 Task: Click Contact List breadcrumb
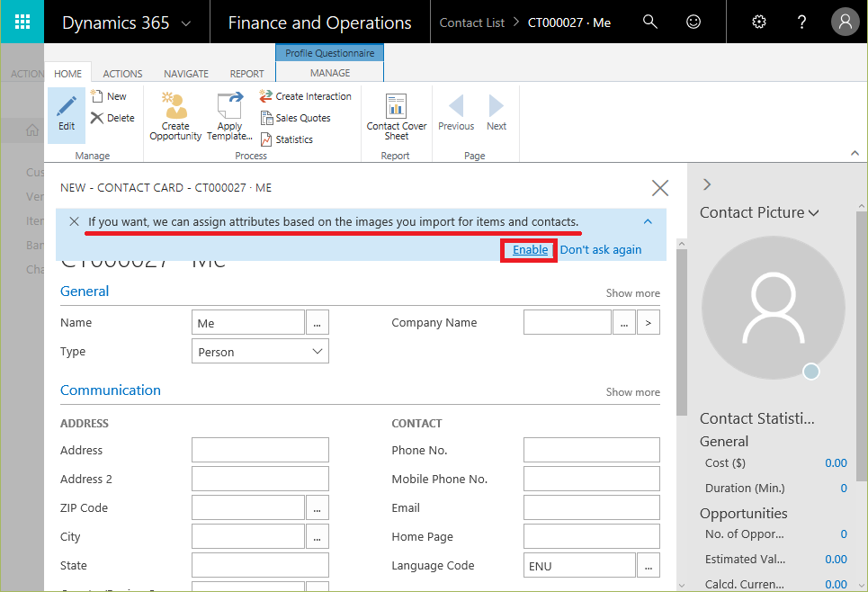471,22
